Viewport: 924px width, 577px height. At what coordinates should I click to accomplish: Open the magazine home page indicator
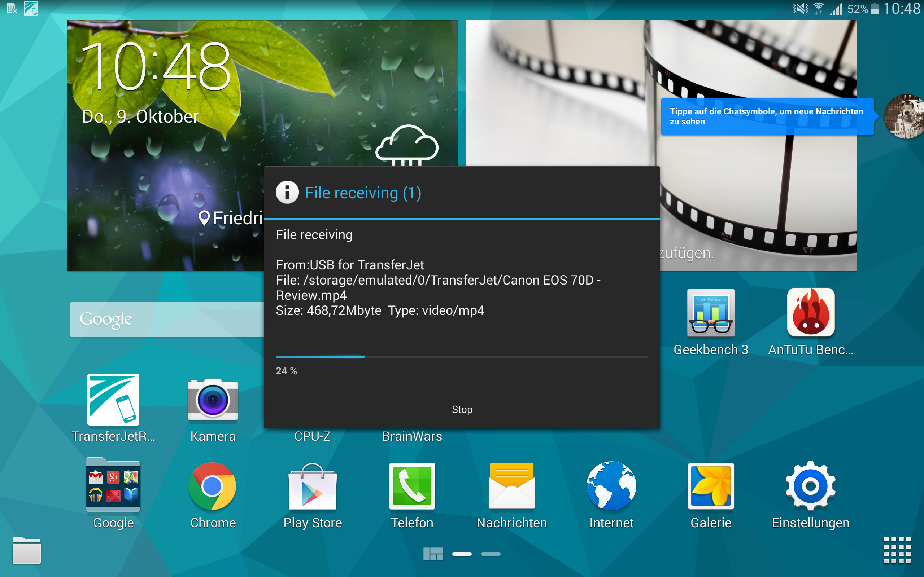[433, 554]
